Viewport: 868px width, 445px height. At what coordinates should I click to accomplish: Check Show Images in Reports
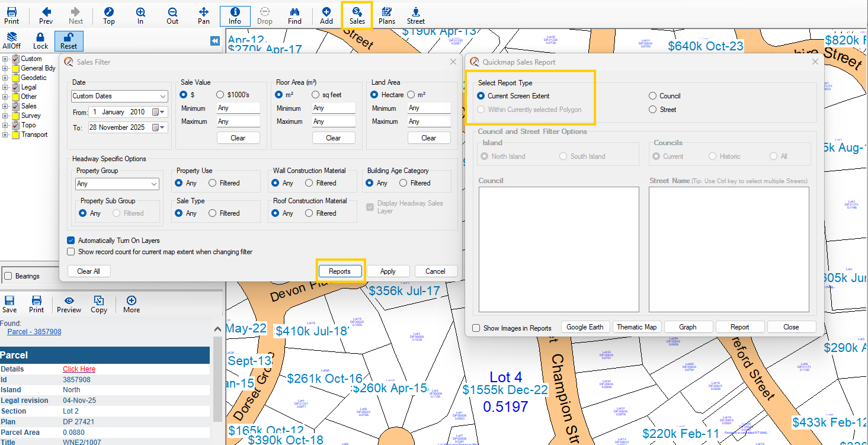click(x=476, y=326)
